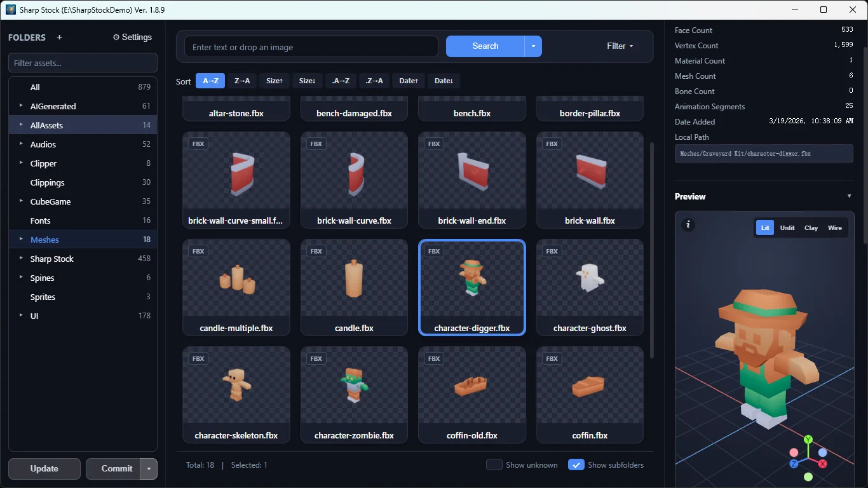Image resolution: width=868 pixels, height=488 pixels.
Task: Collapse the Preview section
Action: pos(849,196)
